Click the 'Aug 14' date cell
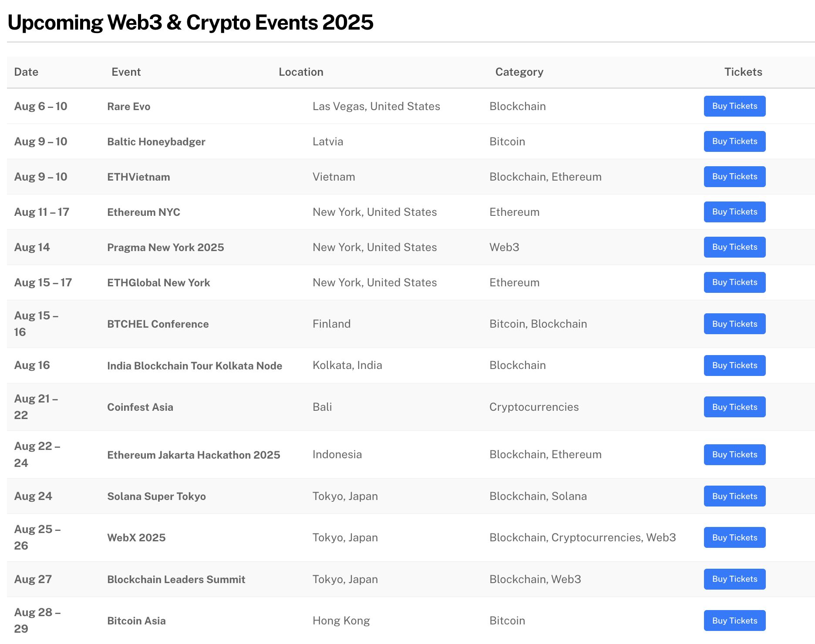Viewport: 815px width, 644px height. tap(32, 248)
